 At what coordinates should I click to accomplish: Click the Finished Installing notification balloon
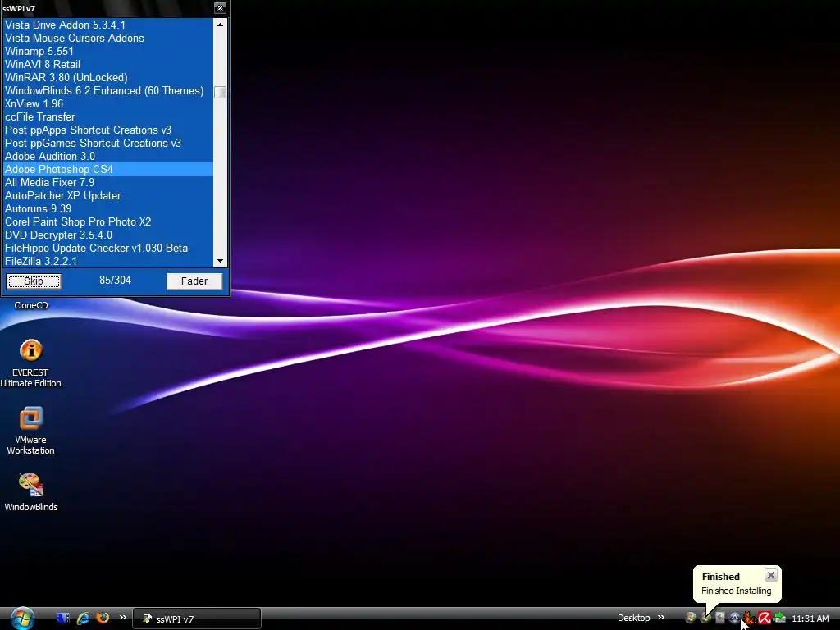point(737,584)
